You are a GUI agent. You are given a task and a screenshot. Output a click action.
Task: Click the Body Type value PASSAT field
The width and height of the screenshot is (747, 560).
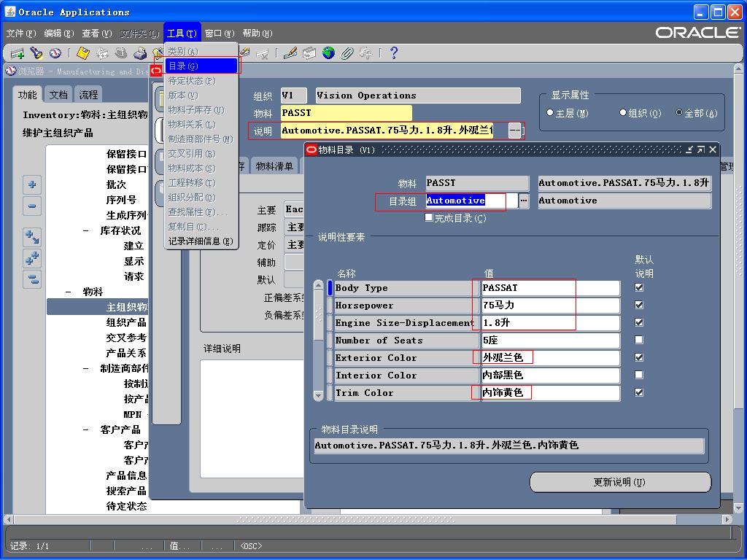[550, 287]
